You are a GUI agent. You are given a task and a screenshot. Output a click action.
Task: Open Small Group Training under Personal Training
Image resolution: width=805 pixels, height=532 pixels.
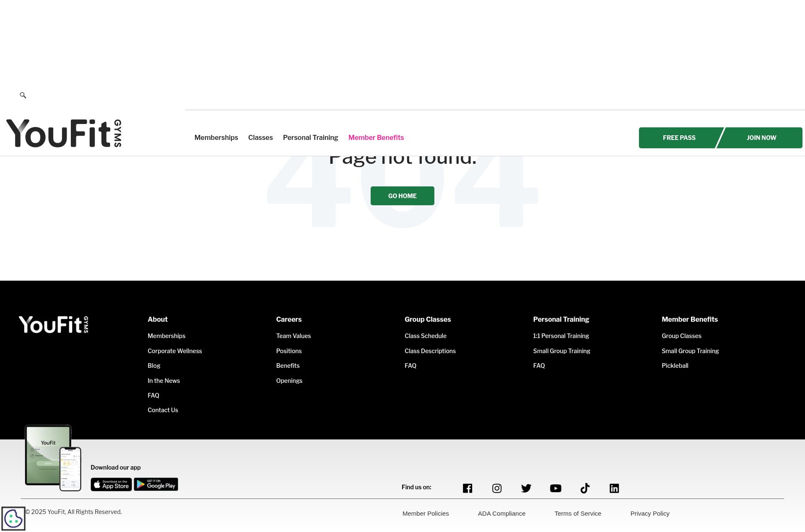point(562,351)
